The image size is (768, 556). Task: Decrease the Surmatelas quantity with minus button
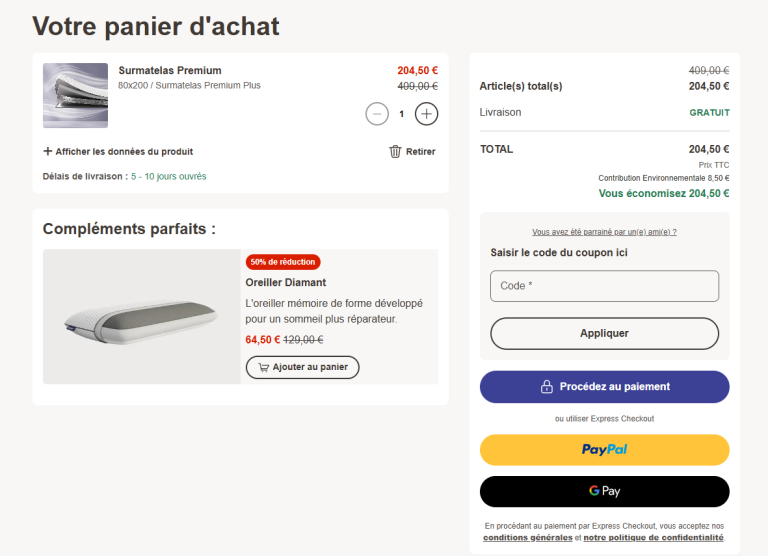coord(377,114)
